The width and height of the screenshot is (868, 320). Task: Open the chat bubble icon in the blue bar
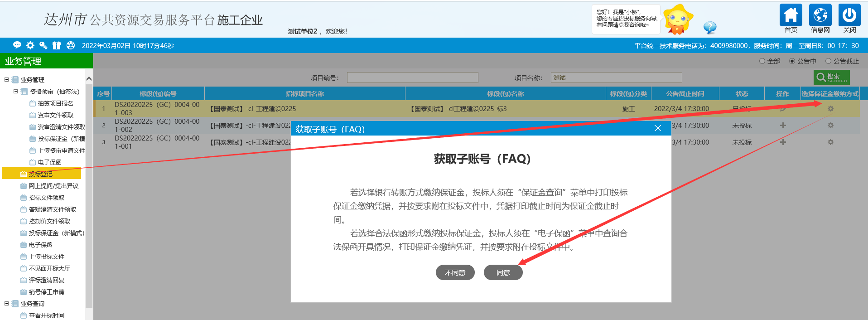tap(17, 45)
